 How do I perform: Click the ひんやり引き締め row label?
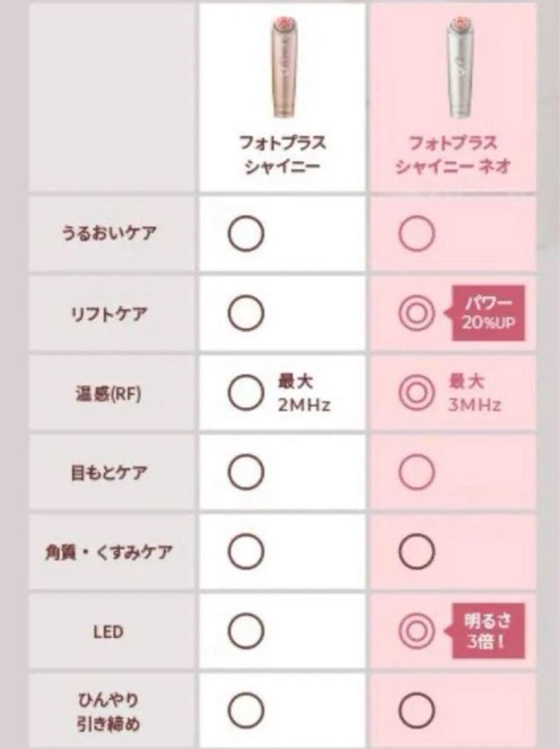click(107, 710)
